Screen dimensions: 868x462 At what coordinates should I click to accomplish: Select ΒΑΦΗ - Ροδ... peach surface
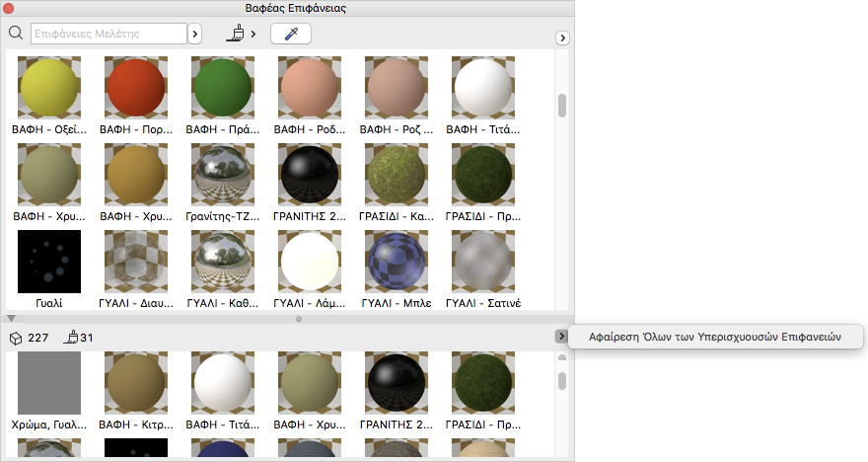[310, 87]
